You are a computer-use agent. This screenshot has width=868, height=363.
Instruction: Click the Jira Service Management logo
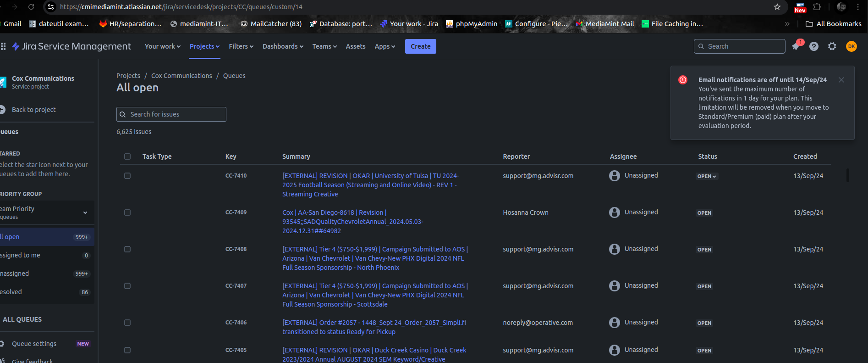(x=71, y=46)
